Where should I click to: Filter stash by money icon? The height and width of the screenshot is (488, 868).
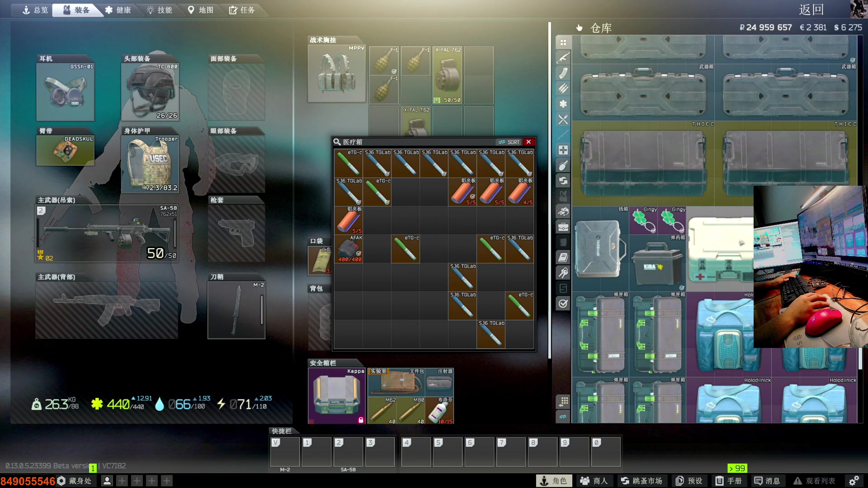click(563, 211)
